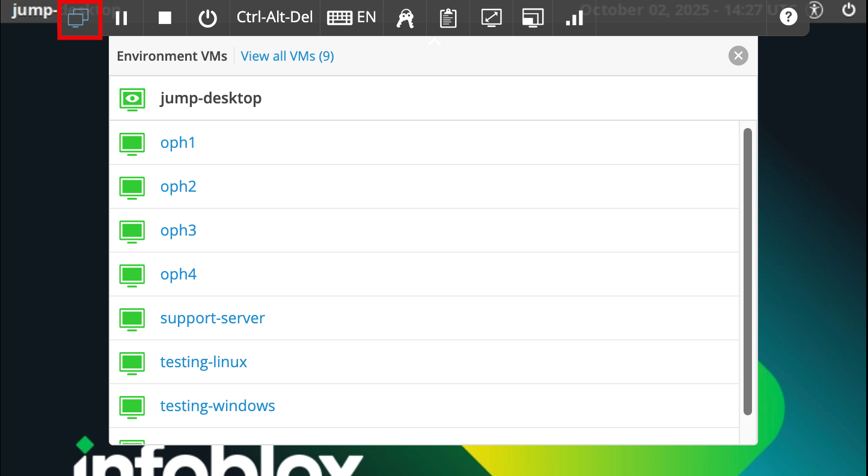
Task: Open the desktop accessibility menu icon
Action: coord(815,10)
